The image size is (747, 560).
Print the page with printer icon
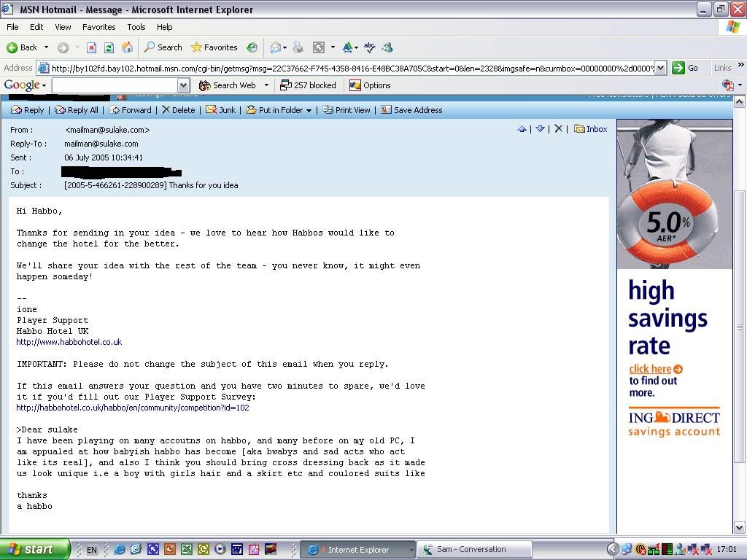(x=298, y=47)
